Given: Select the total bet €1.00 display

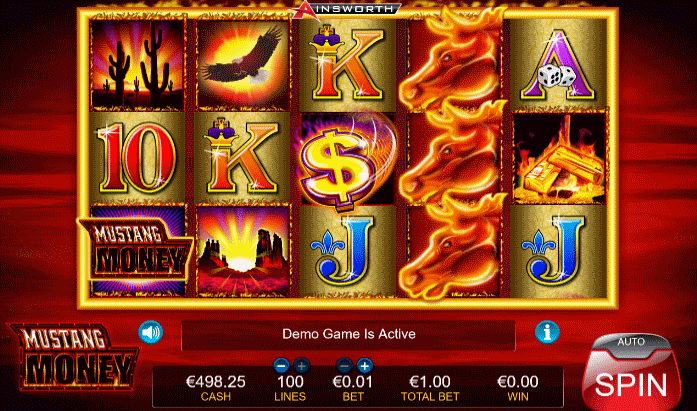Looking at the screenshot, I should (430, 387).
